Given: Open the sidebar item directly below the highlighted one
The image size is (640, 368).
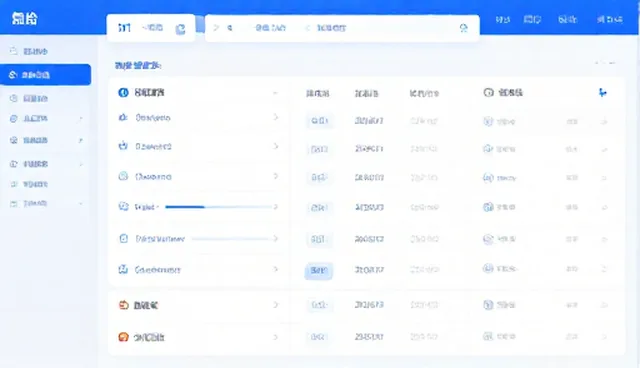Looking at the screenshot, I should tap(35, 98).
